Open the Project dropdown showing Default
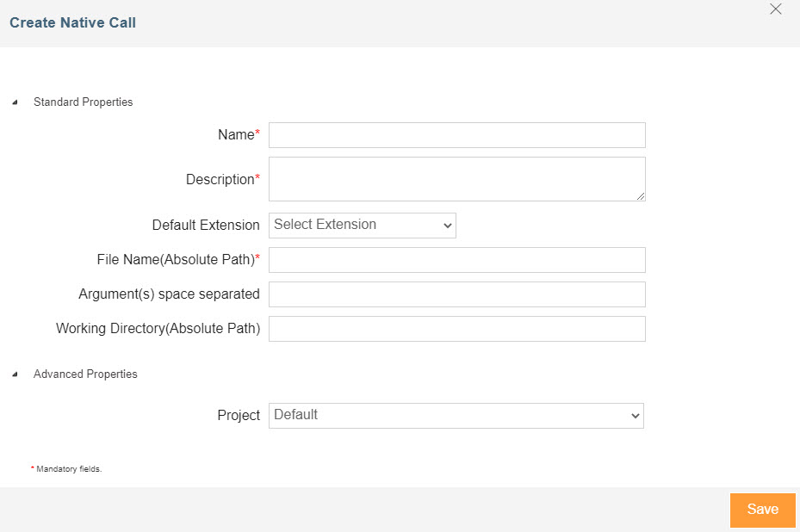 [x=456, y=415]
